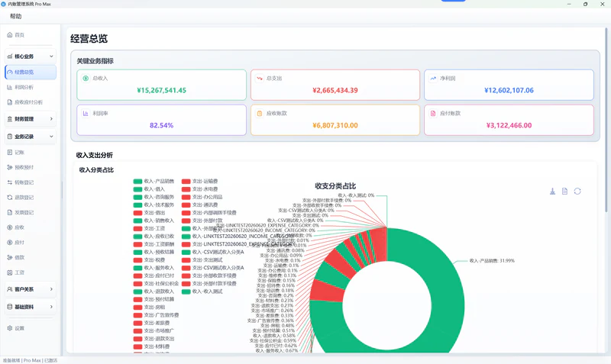Click the 应付 payable coin icon

(x=10, y=243)
